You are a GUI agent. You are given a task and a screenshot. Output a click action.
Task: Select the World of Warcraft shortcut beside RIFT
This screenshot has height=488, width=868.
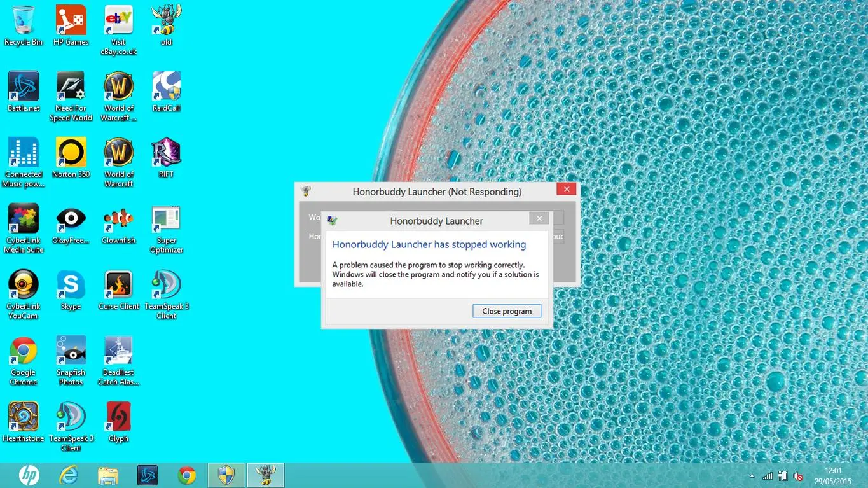pos(118,162)
